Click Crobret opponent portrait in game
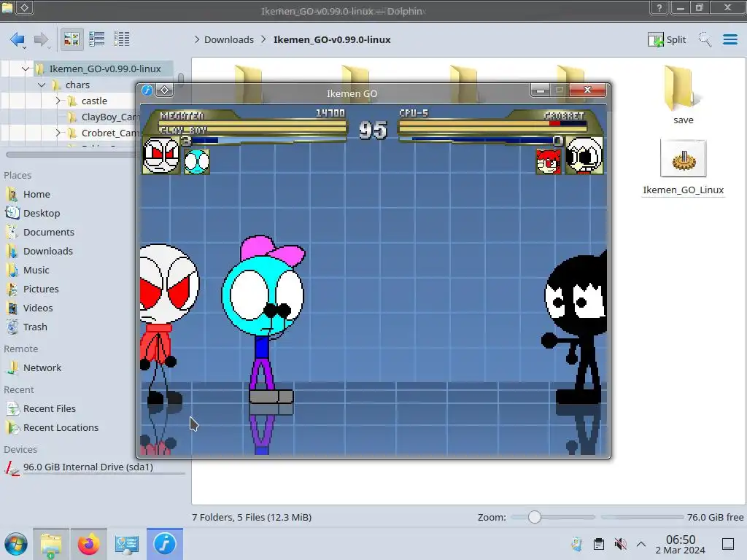The width and height of the screenshot is (747, 560). pyautogui.click(x=584, y=155)
